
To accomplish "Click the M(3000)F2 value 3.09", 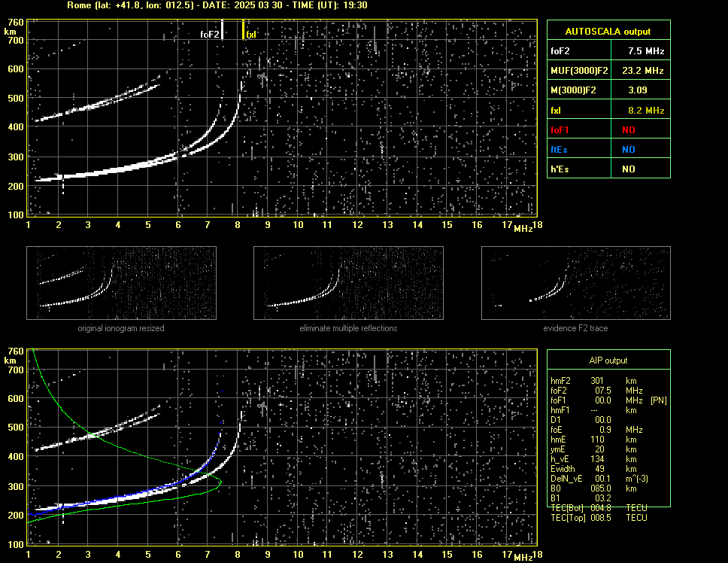I will 638,90.
